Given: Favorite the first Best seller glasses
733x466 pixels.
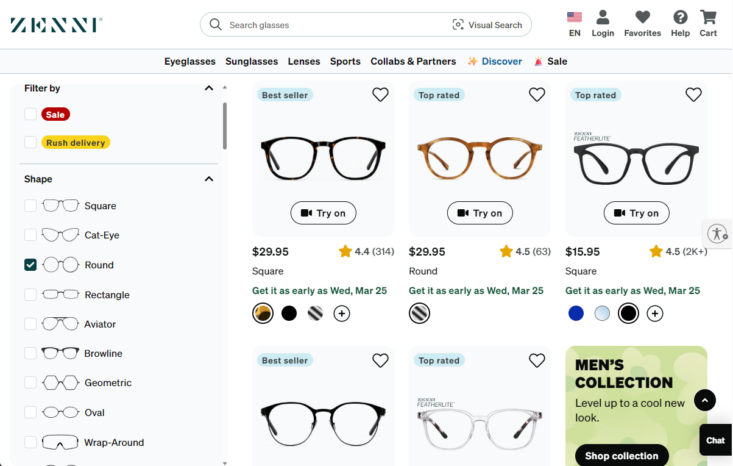Looking at the screenshot, I should (380, 95).
